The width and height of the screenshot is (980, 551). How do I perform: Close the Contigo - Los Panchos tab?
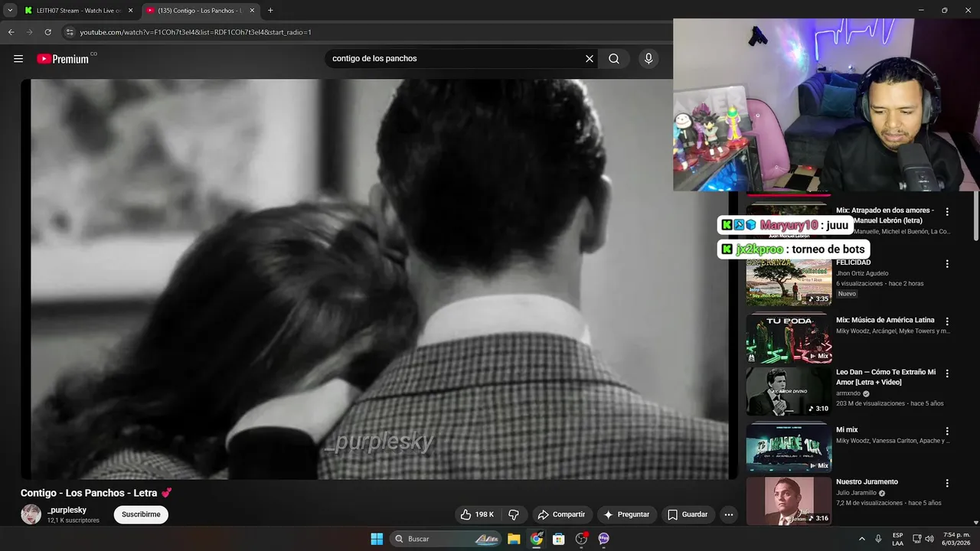[252, 11]
